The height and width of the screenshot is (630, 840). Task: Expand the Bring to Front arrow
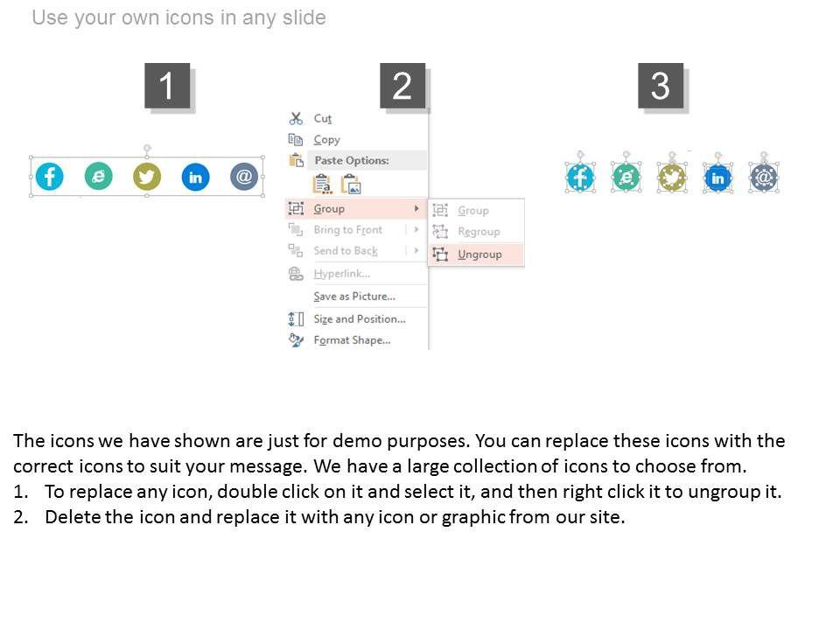[416, 229]
